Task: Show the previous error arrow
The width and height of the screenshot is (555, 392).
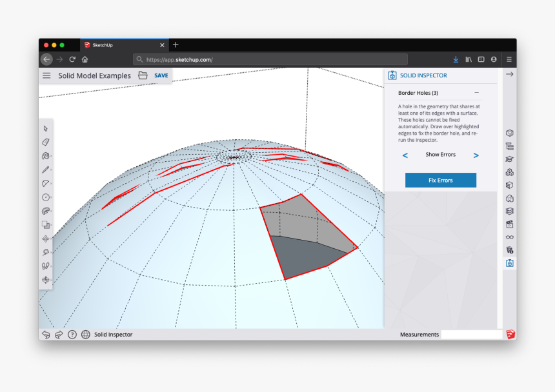Action: [x=405, y=155]
